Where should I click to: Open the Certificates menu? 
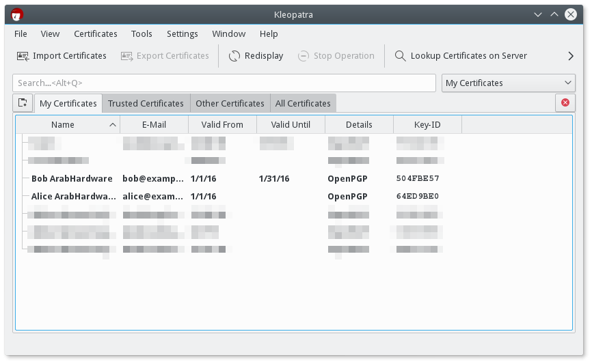pyautogui.click(x=96, y=34)
